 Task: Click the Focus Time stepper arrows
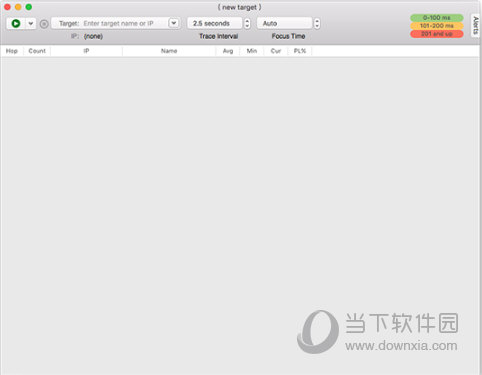pyautogui.click(x=317, y=23)
